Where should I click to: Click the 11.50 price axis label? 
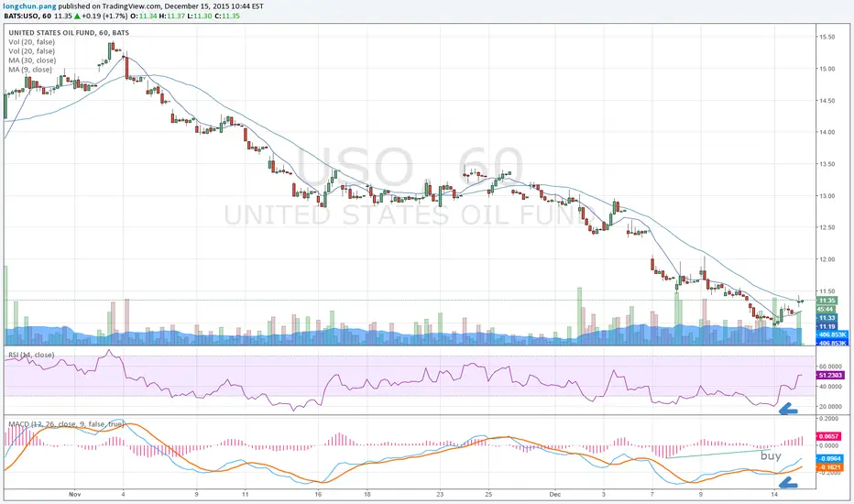pyautogui.click(x=827, y=291)
